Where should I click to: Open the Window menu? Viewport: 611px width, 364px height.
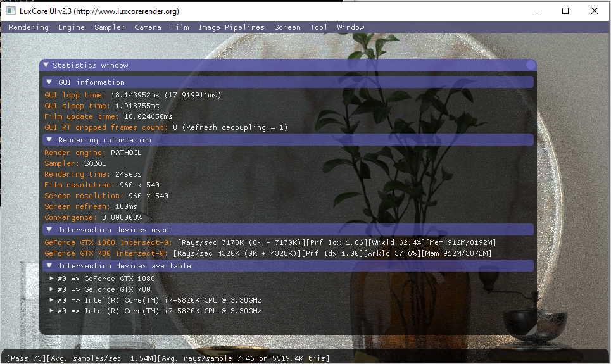(x=350, y=27)
